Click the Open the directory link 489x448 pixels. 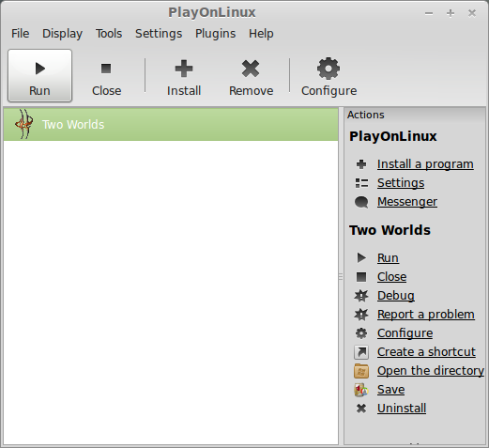coord(431,371)
